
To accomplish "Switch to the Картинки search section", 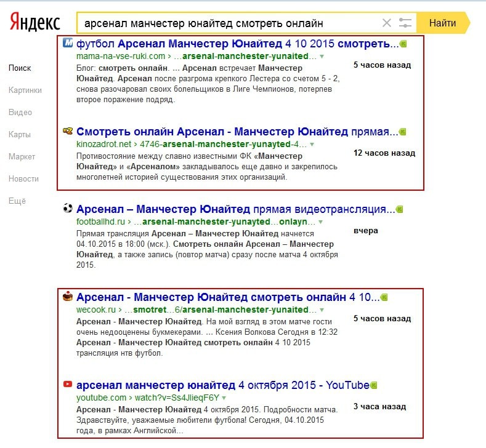I will click(x=25, y=90).
